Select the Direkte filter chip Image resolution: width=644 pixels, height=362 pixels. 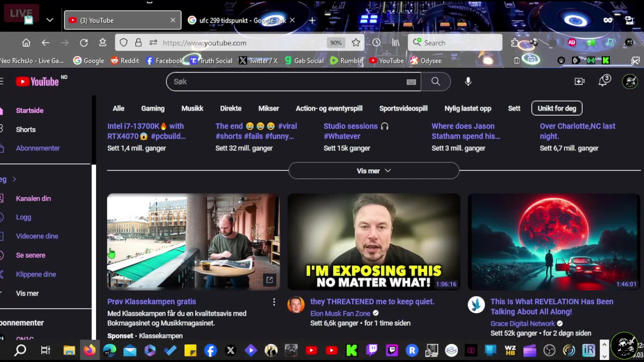pos(230,108)
